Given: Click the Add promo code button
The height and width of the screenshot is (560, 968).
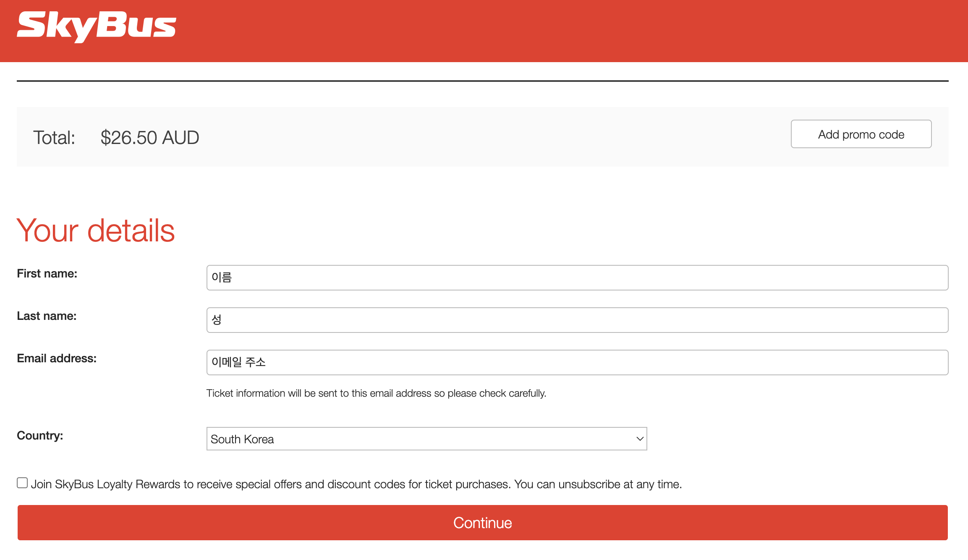Looking at the screenshot, I should click(x=861, y=134).
